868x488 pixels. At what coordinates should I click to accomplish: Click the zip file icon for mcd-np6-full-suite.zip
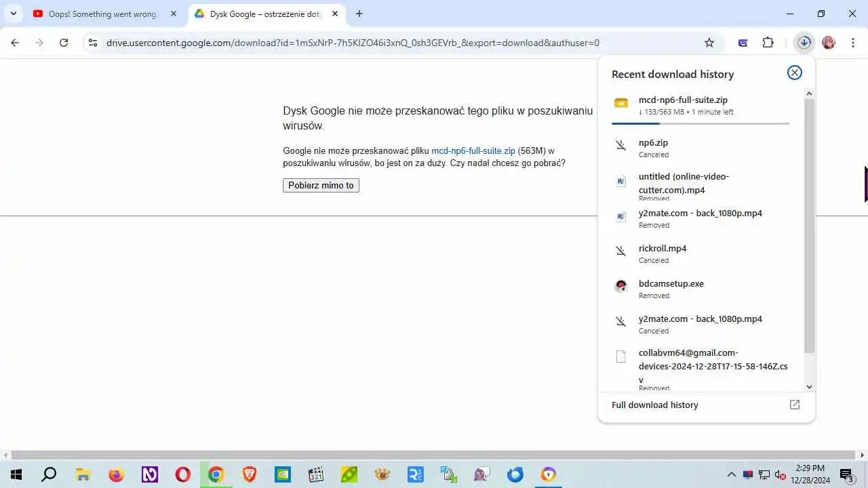tap(620, 103)
